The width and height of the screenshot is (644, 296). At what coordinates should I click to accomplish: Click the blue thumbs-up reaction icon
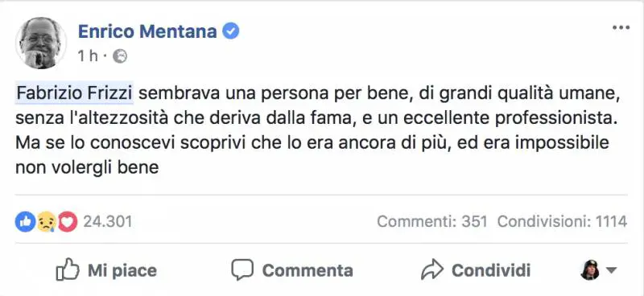coord(26,222)
